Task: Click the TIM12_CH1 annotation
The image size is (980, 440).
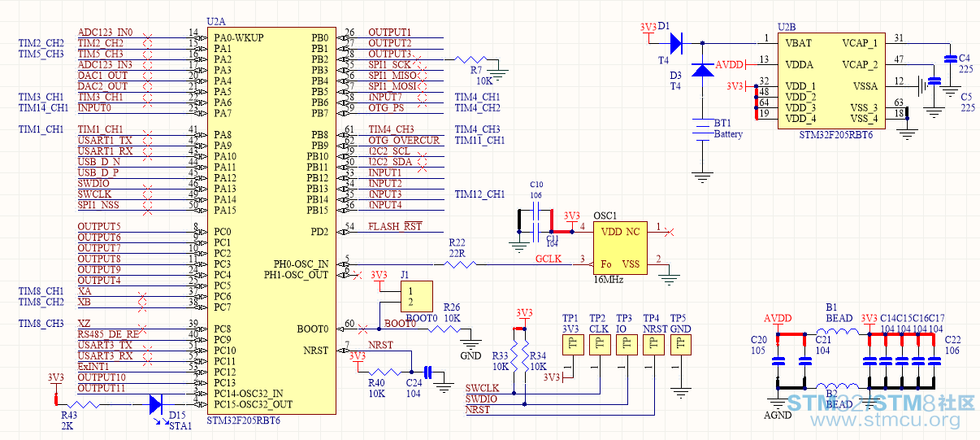Action: click(x=479, y=194)
